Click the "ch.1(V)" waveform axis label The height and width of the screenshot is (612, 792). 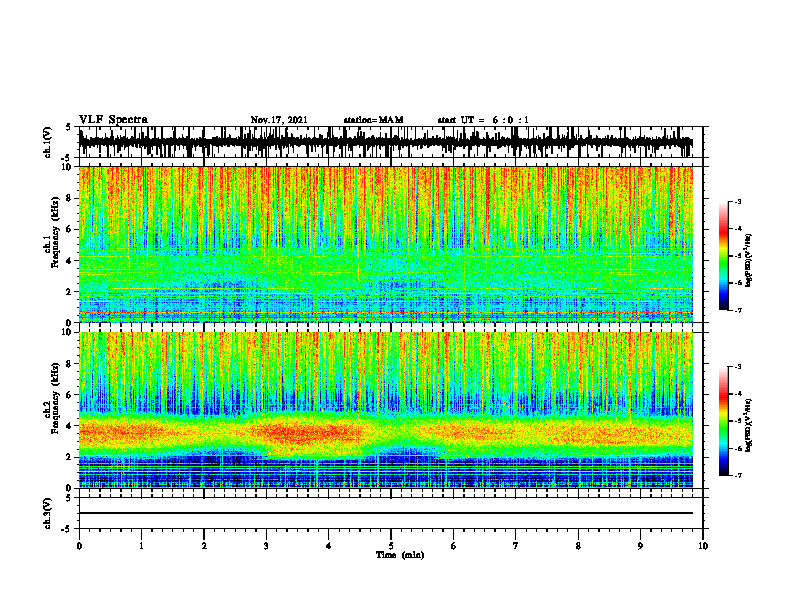(x=48, y=142)
